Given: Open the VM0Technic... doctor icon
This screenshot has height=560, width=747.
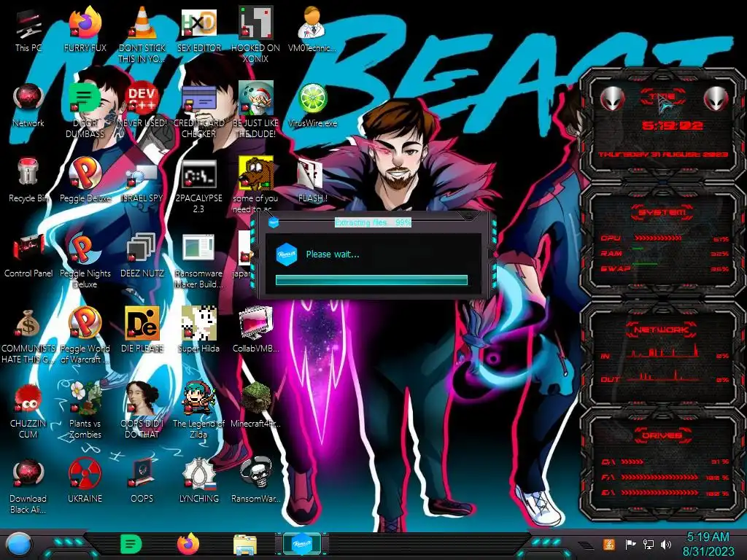Looking at the screenshot, I should tap(312, 24).
